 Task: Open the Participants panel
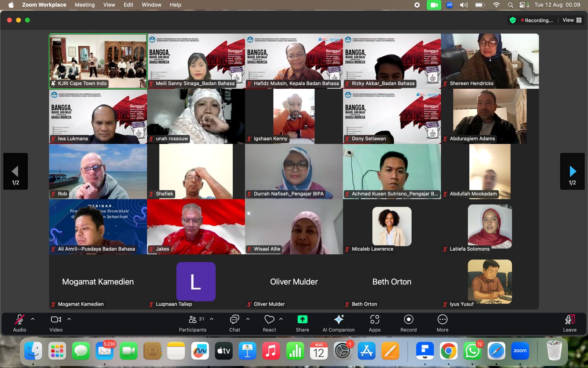pos(193,323)
